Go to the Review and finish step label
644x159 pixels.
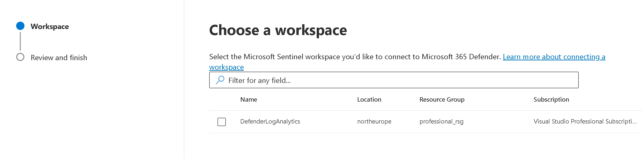click(x=59, y=58)
